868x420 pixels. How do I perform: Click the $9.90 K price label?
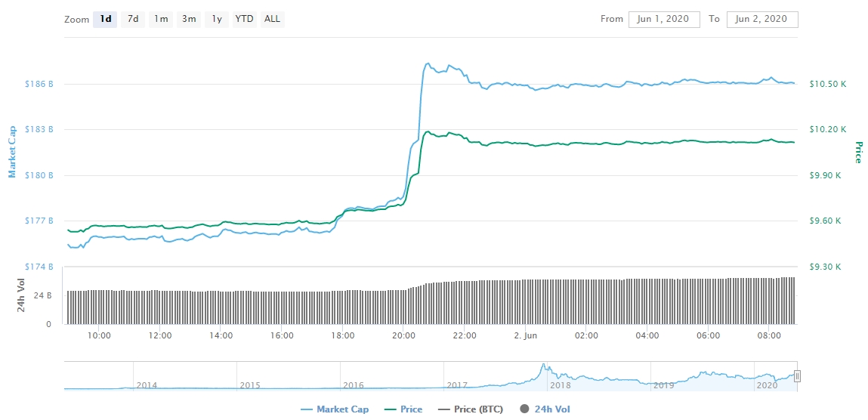[x=826, y=175]
